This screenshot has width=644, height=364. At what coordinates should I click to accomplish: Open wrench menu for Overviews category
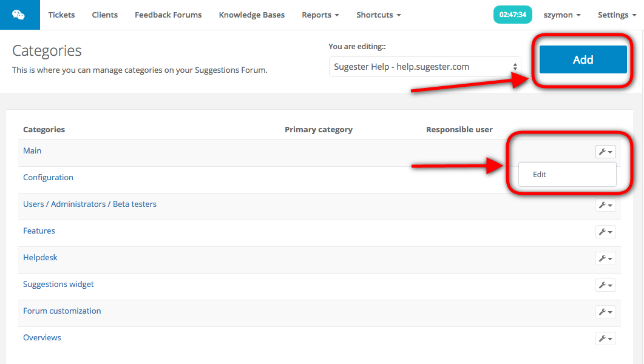point(605,339)
